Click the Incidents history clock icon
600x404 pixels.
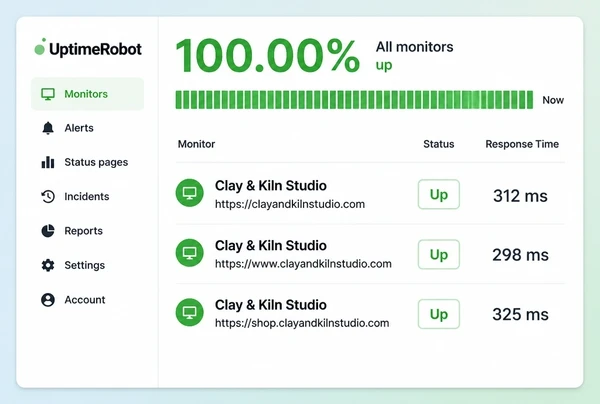coord(48,196)
